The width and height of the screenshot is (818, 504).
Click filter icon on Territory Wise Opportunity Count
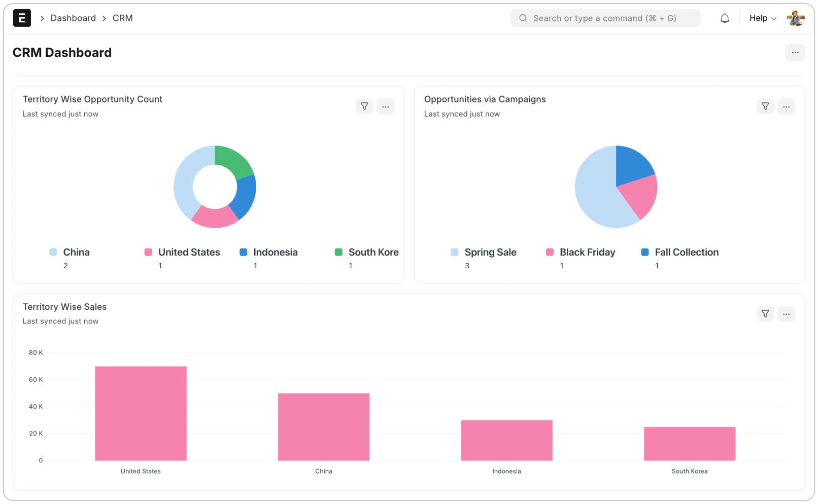tap(364, 106)
